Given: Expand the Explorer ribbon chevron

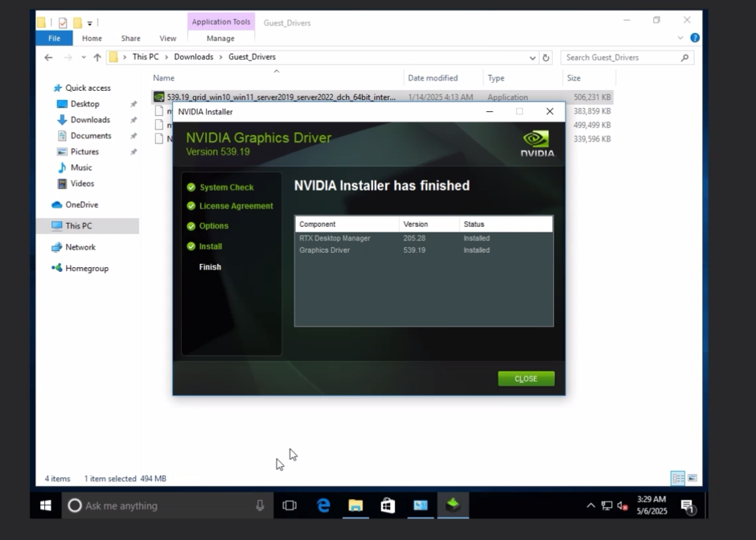Looking at the screenshot, I should [680, 38].
